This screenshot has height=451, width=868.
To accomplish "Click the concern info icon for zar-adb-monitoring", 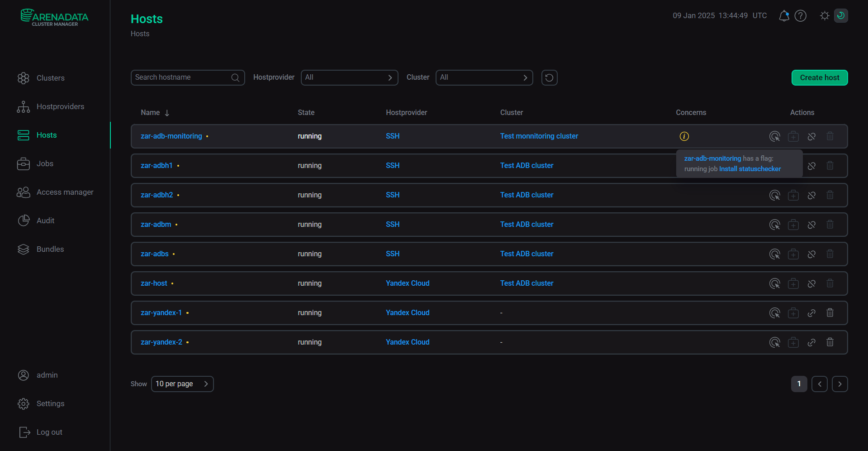I will tap(684, 136).
